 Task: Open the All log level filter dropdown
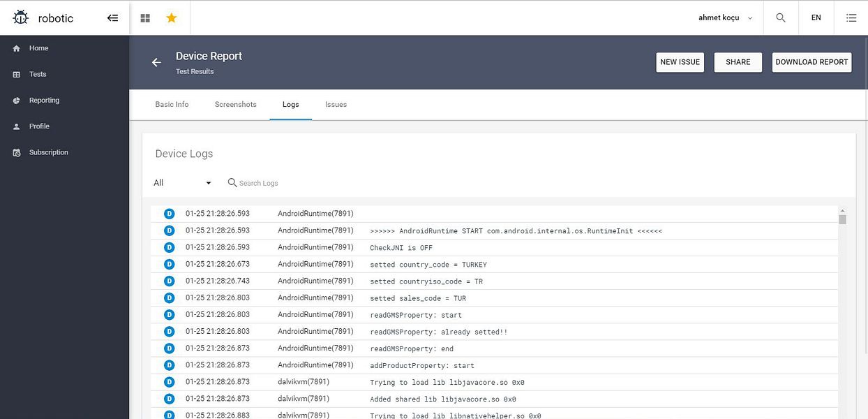[182, 183]
